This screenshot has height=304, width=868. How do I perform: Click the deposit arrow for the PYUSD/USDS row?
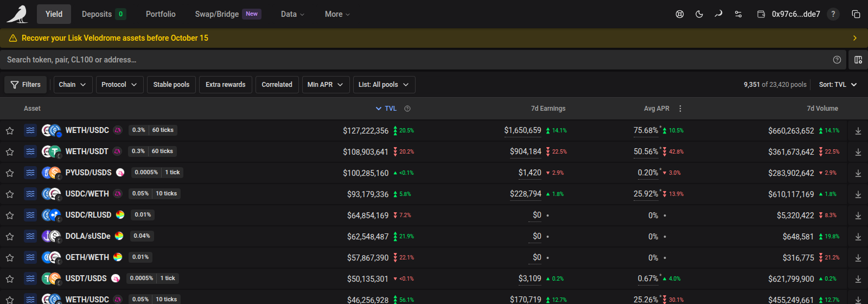pyautogui.click(x=858, y=173)
